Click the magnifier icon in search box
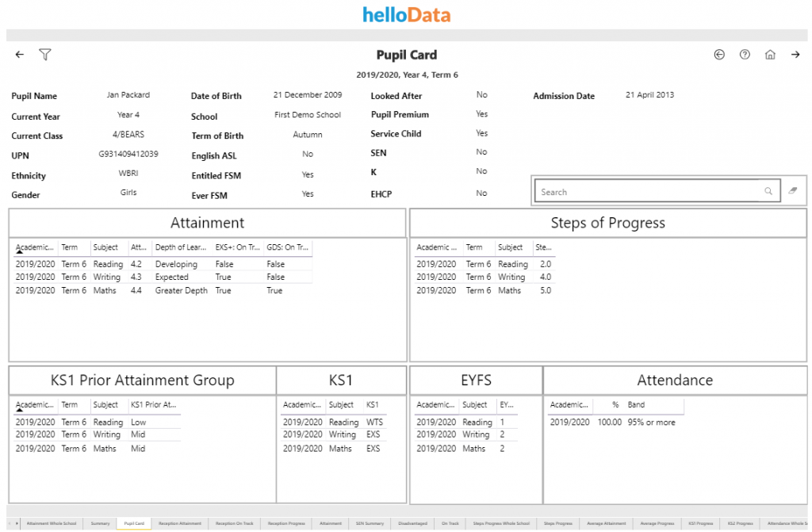Screen dimensions: 812x532 (x=768, y=192)
